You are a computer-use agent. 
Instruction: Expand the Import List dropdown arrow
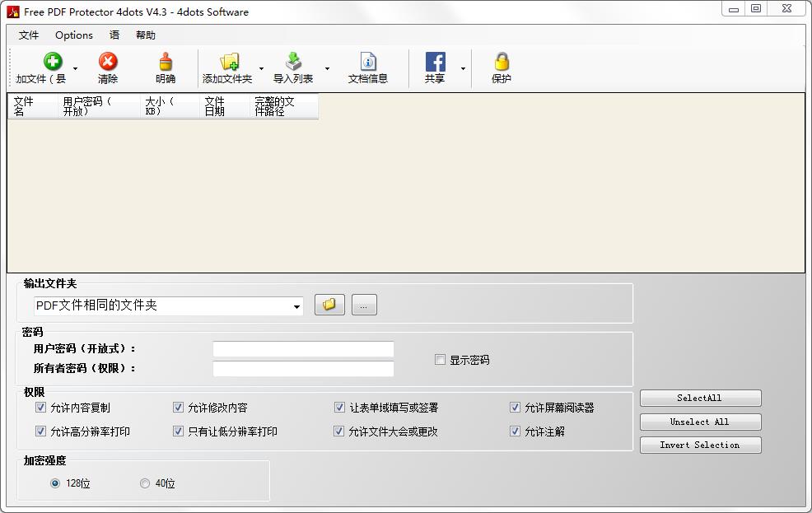[327, 68]
